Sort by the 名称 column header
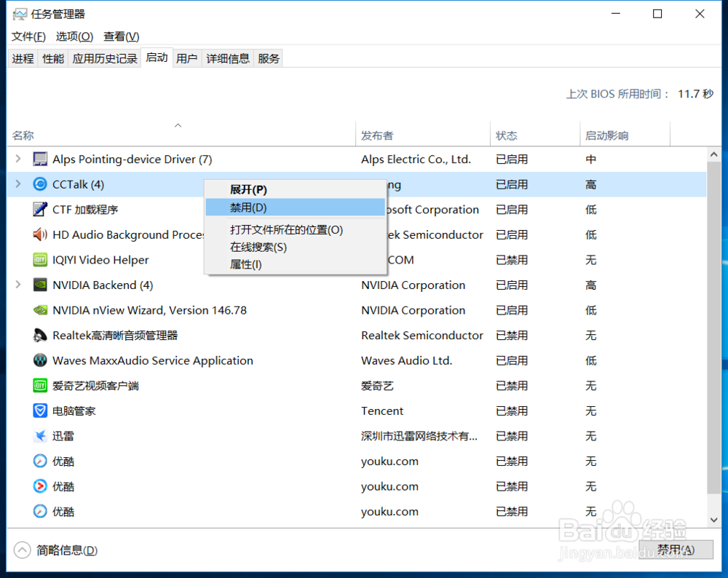Screen dimensions: 728x578 [181, 134]
